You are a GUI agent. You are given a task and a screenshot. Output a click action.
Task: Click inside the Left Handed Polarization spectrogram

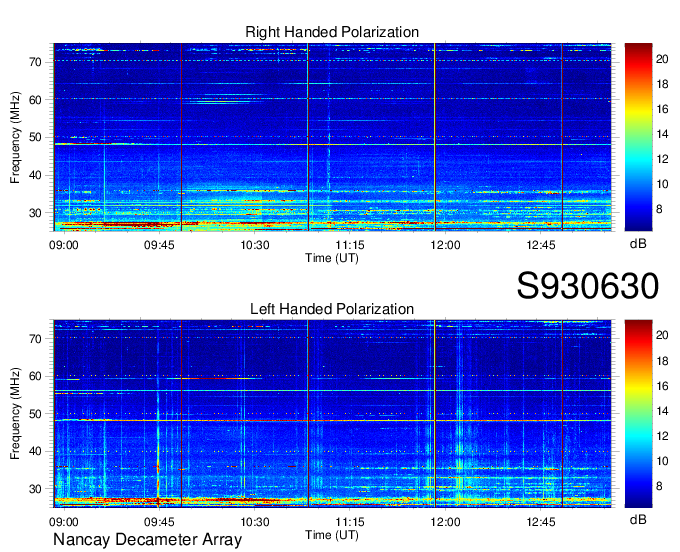(x=332, y=414)
